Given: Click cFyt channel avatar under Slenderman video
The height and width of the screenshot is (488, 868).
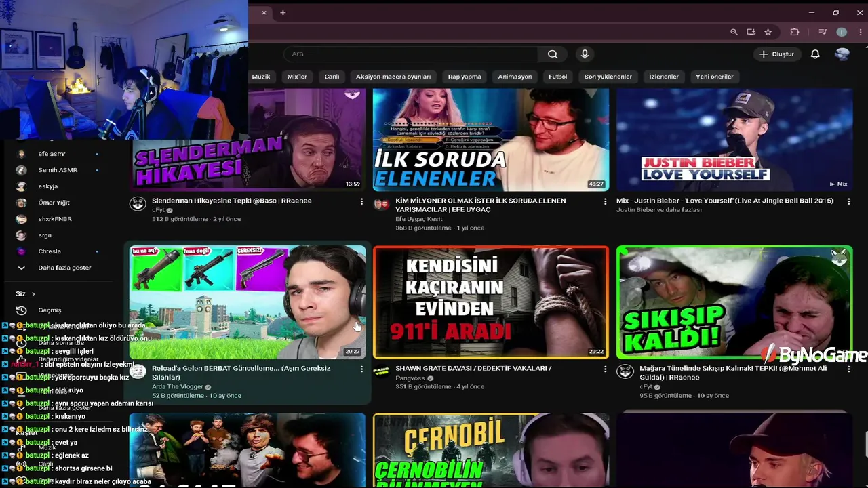Looking at the screenshot, I should pyautogui.click(x=138, y=204).
